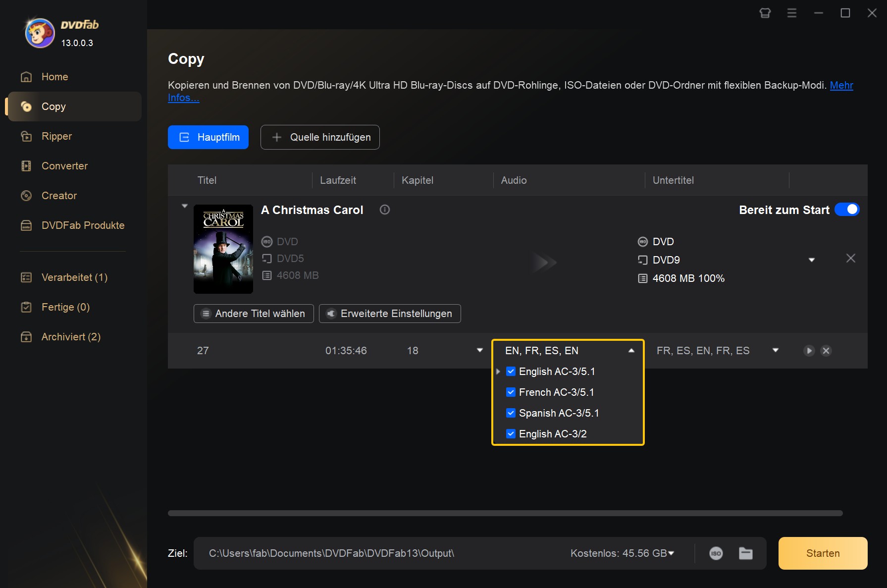The image size is (887, 588).
Task: Expand English AC-3/5.1 row arrow
Action: (498, 372)
